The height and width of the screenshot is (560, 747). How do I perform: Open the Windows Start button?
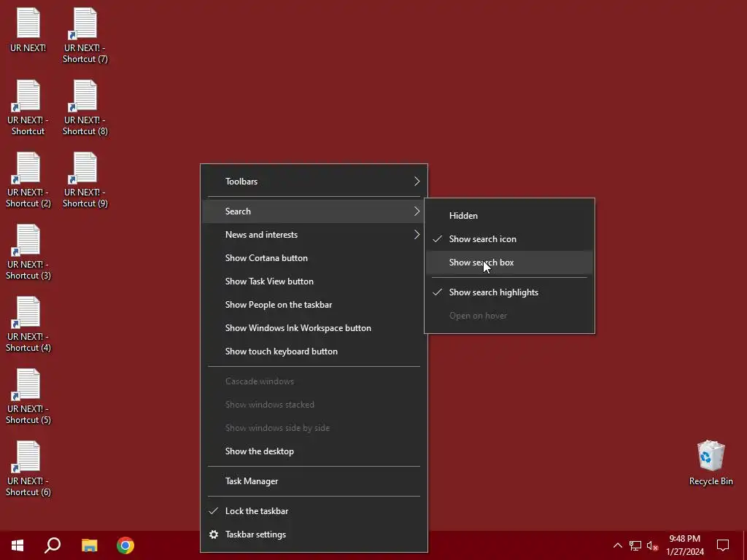pyautogui.click(x=18, y=545)
